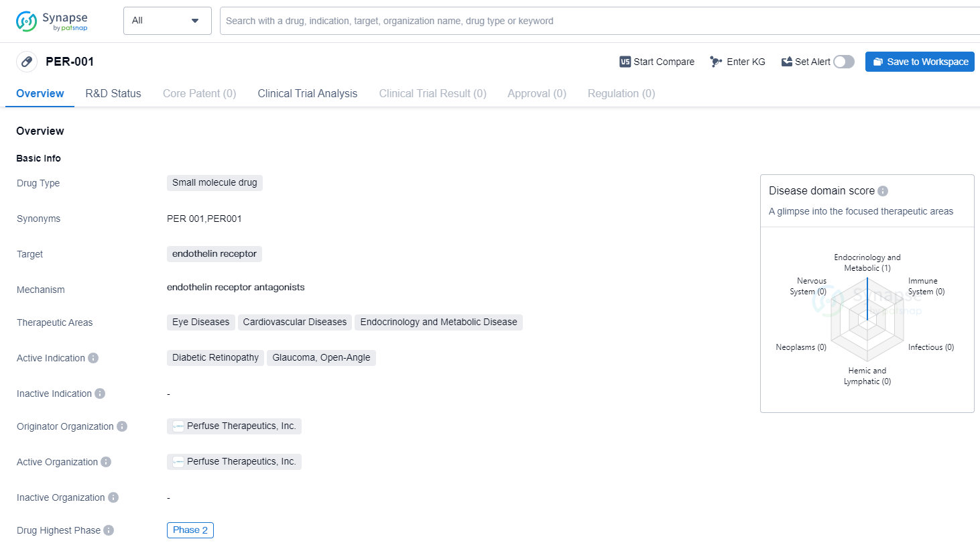The height and width of the screenshot is (543, 980).
Task: Click the info icon beside Inactive Indication
Action: pos(100,394)
